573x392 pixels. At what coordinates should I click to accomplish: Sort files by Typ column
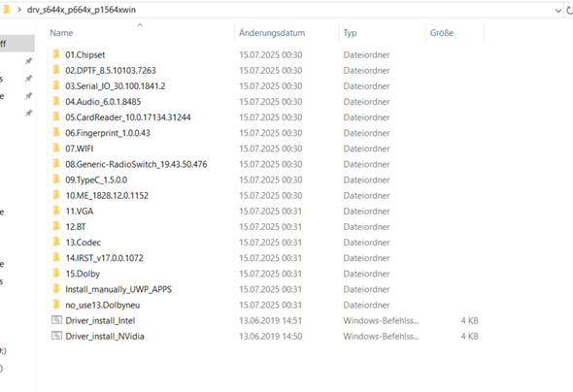tap(350, 33)
